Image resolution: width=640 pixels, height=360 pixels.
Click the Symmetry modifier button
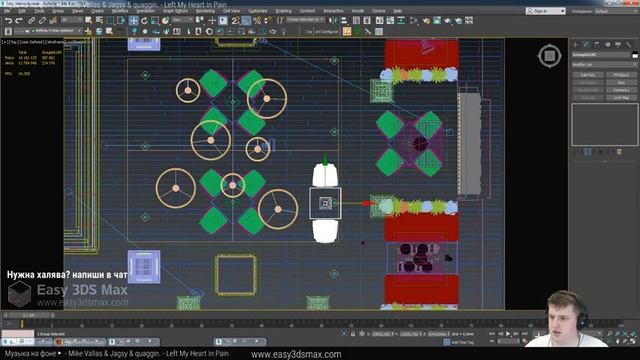click(x=621, y=90)
